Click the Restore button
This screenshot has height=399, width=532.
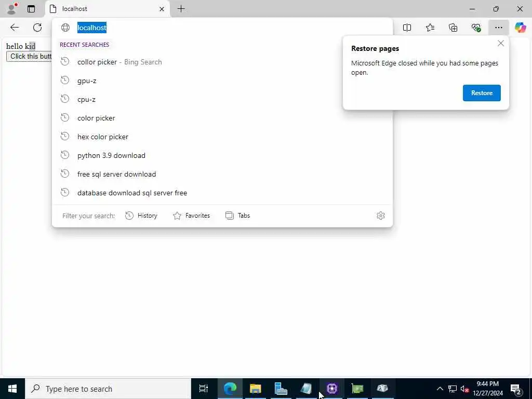[482, 93]
